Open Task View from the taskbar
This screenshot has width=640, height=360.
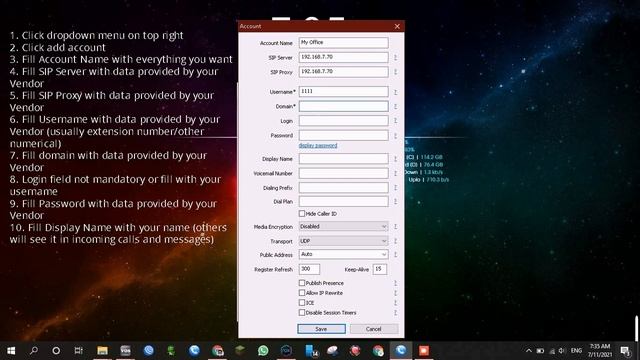pyautogui.click(x=78, y=351)
